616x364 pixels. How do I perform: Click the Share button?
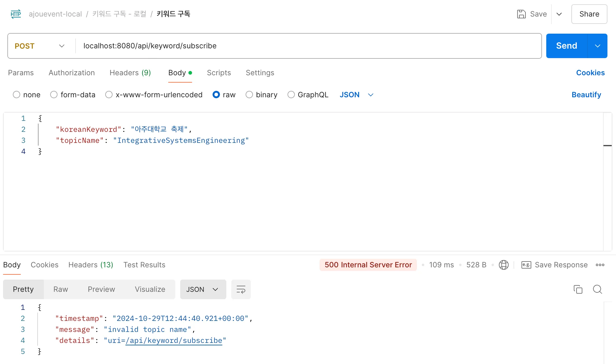pyautogui.click(x=589, y=14)
